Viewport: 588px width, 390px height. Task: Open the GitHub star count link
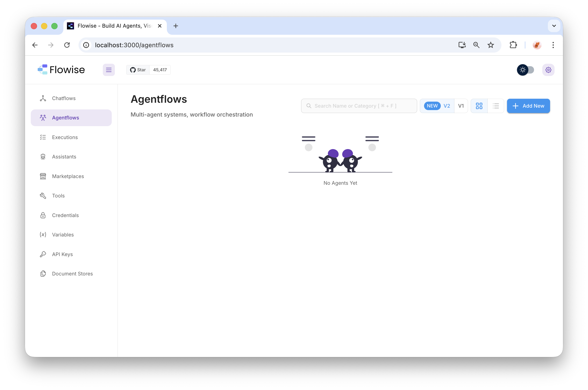(160, 70)
